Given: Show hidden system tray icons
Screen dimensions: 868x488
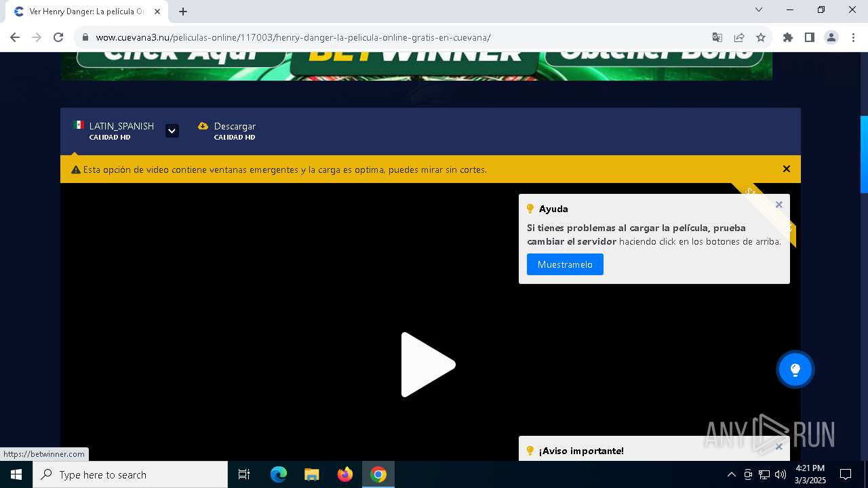Looking at the screenshot, I should (731, 474).
